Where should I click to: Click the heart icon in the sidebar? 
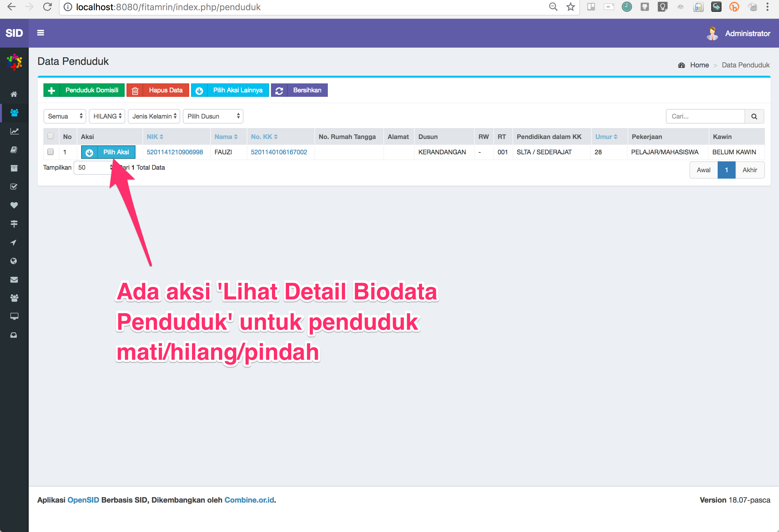[x=14, y=205]
